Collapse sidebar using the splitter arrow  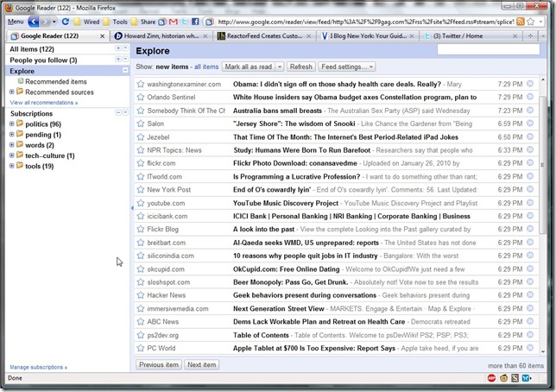(x=132, y=208)
